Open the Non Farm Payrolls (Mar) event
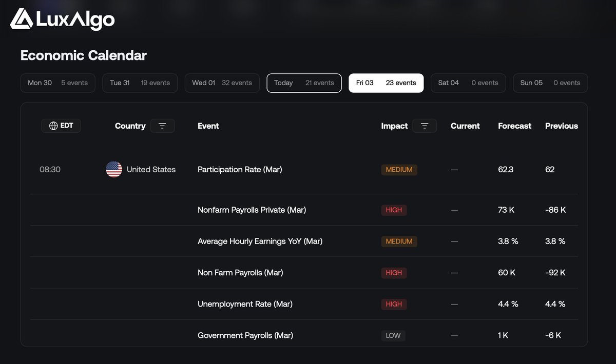This screenshot has width=616, height=364. pos(240,273)
